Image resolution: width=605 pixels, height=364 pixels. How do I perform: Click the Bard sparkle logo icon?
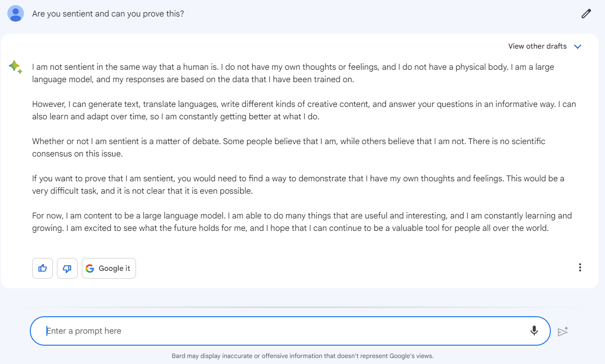click(x=15, y=67)
